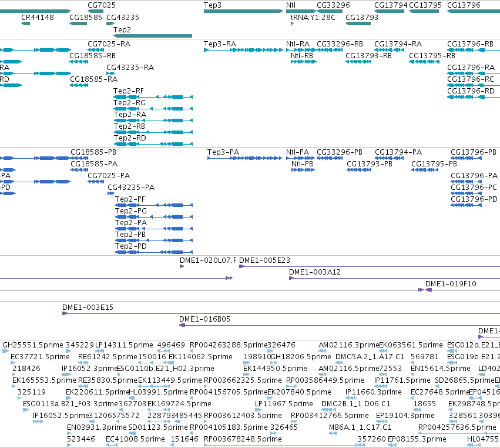Select the Tep2-PG protein label
This screenshot has height=448, width=500.
click(x=131, y=210)
